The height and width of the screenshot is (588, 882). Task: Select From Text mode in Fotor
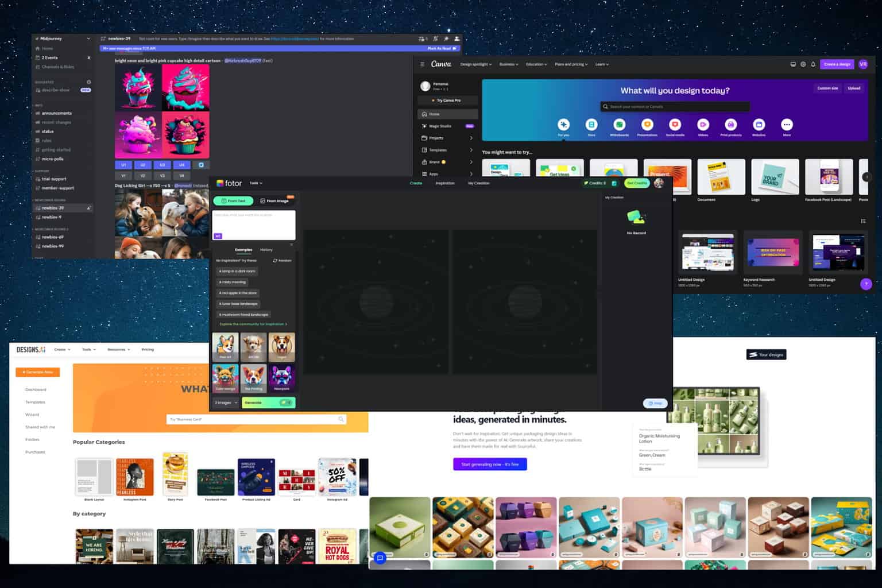[x=233, y=201]
